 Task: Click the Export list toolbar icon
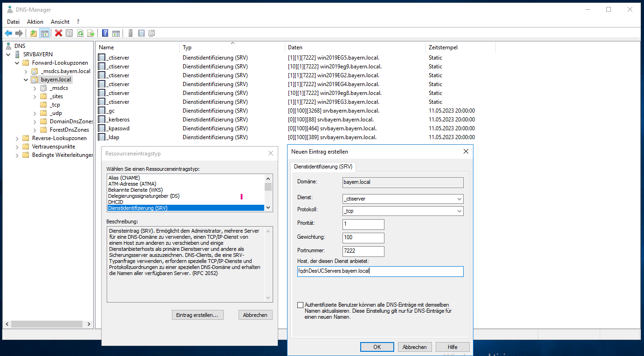pyautogui.click(x=91, y=33)
